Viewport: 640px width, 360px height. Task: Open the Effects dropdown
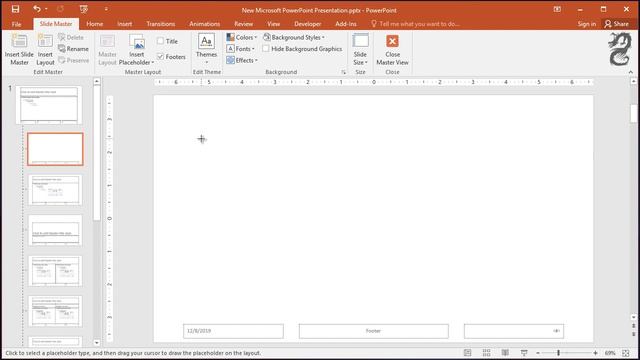pyautogui.click(x=242, y=60)
